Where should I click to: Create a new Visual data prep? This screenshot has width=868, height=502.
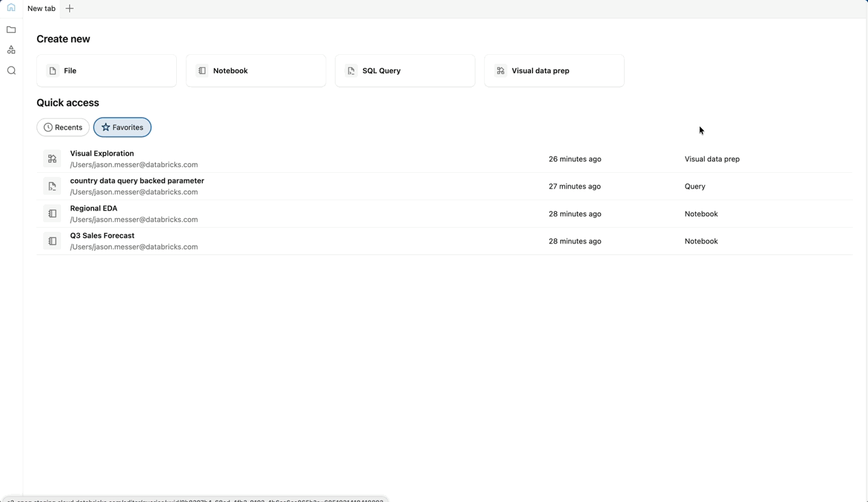[554, 71]
